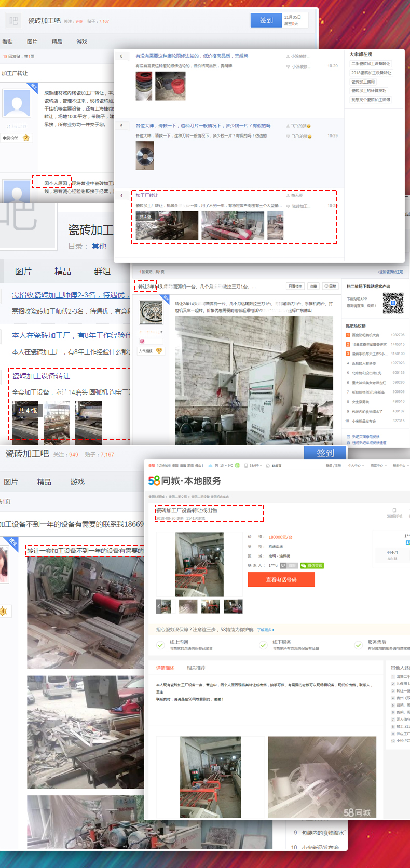410x868 pixels.
Task: Go to 58首页 home icon
Action: pyautogui.click(x=274, y=466)
